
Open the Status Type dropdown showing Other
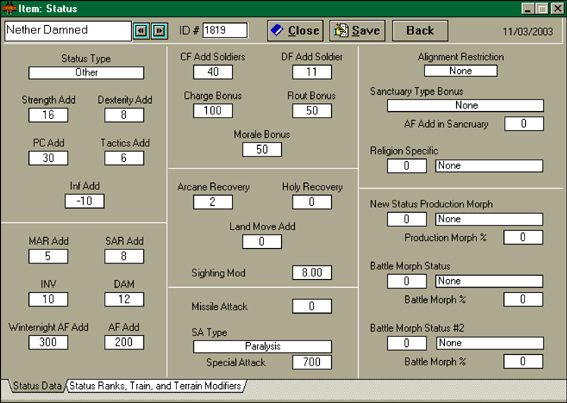(86, 73)
